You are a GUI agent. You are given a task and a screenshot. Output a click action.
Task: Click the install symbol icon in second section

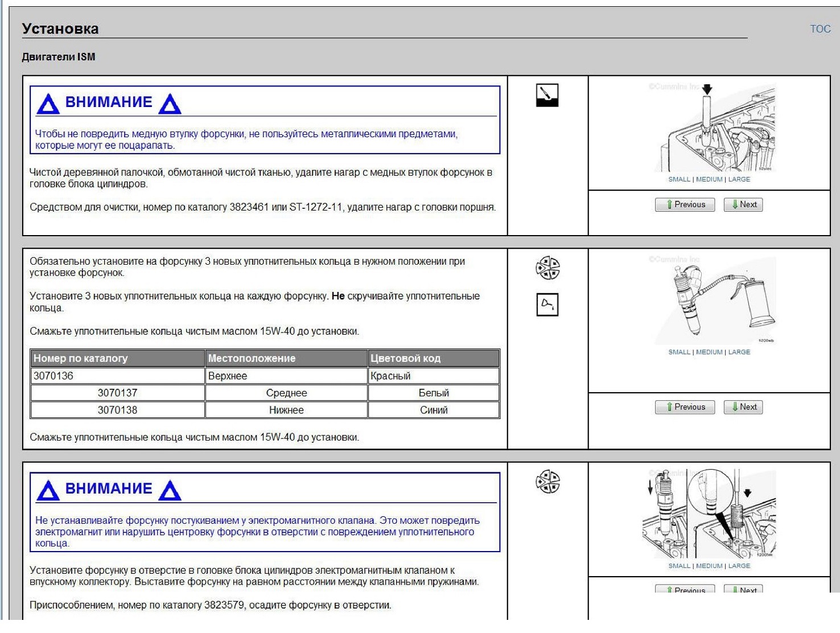tap(547, 268)
